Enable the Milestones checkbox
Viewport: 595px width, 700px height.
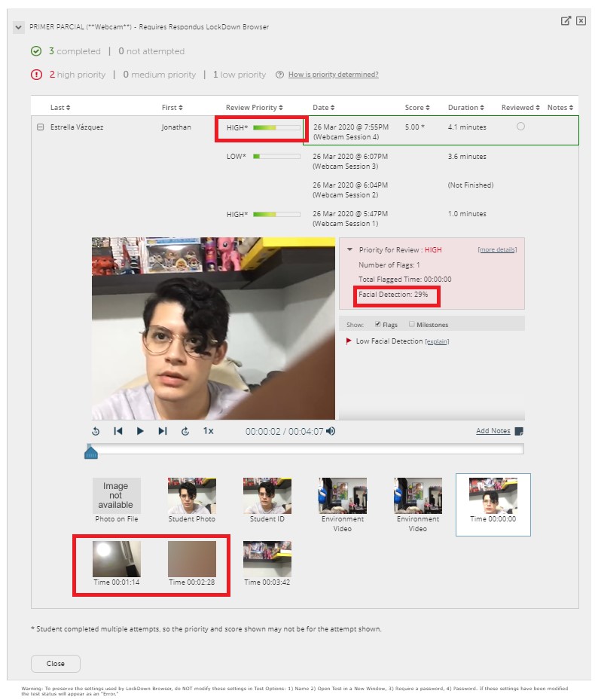[411, 324]
